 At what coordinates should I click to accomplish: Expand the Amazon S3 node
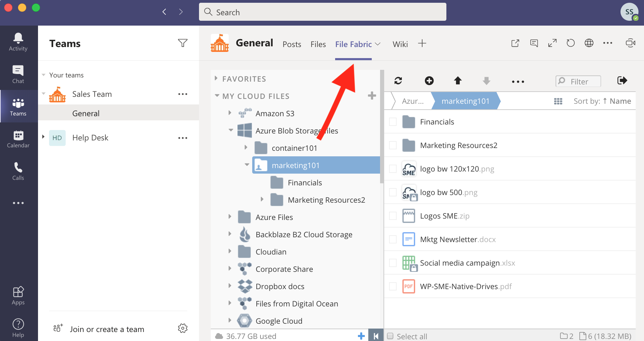click(230, 113)
